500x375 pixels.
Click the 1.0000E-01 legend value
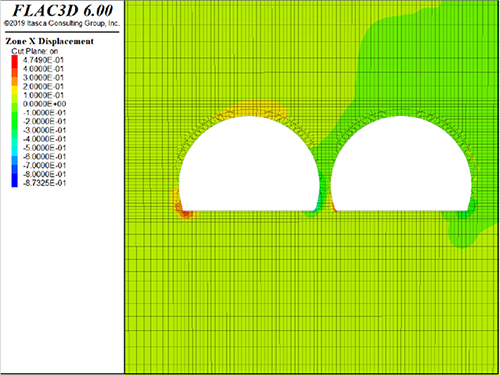click(43, 95)
